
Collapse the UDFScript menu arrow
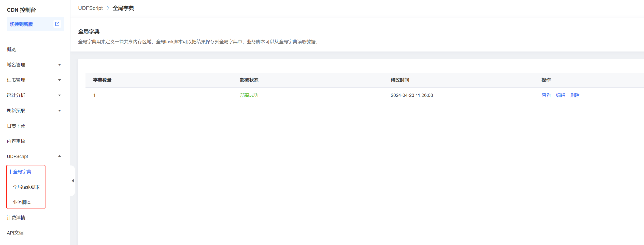point(60,156)
